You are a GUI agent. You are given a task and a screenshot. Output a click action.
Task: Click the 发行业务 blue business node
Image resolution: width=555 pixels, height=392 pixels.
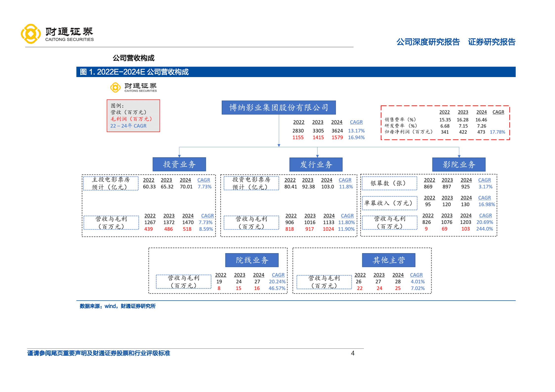316,164
